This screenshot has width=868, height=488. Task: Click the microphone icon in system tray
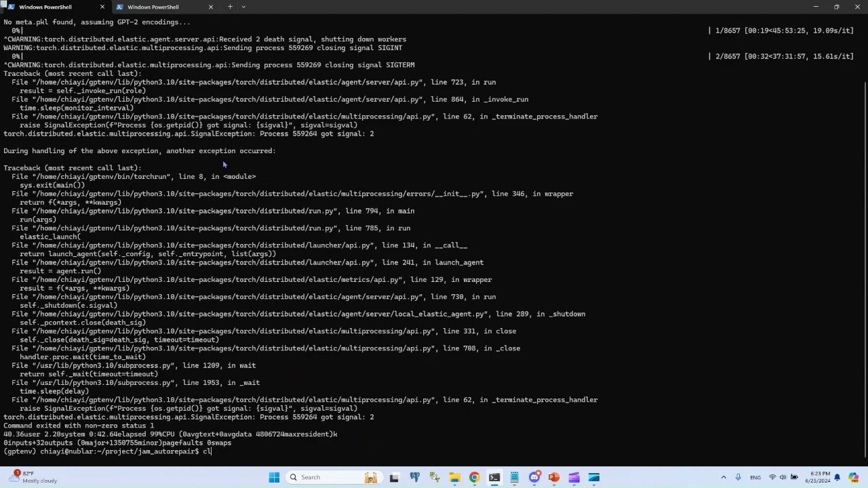pyautogui.click(x=738, y=477)
